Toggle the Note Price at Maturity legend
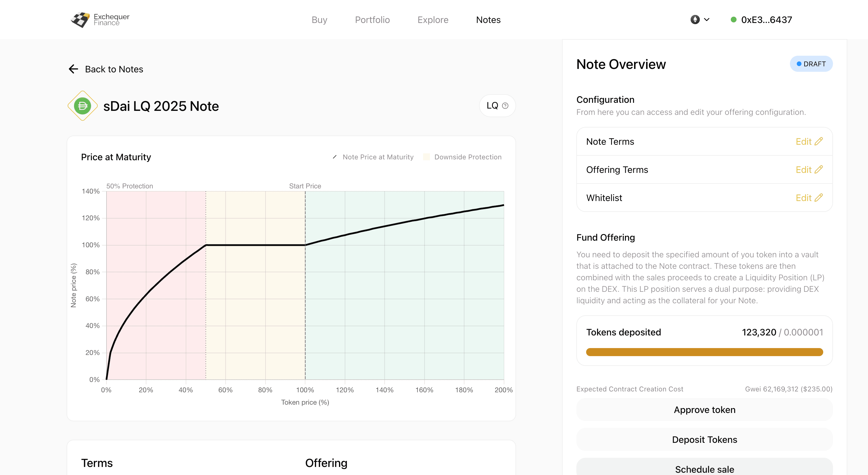The height and width of the screenshot is (475, 868). [x=377, y=157]
